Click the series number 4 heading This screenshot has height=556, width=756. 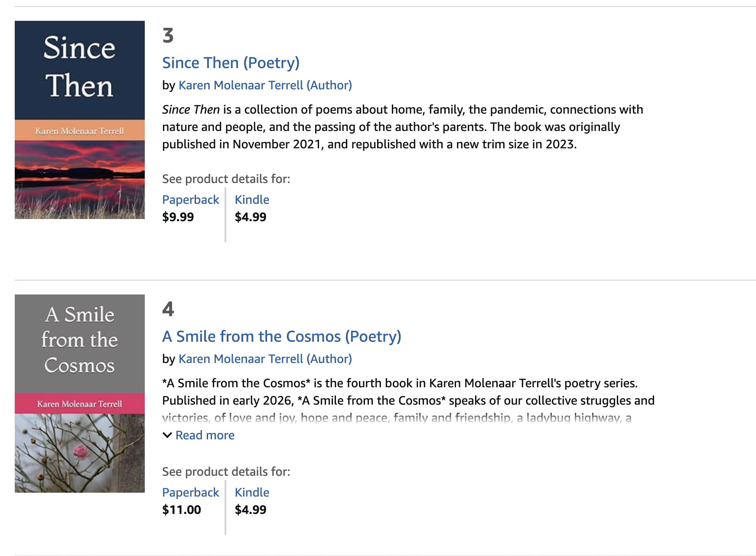(168, 309)
